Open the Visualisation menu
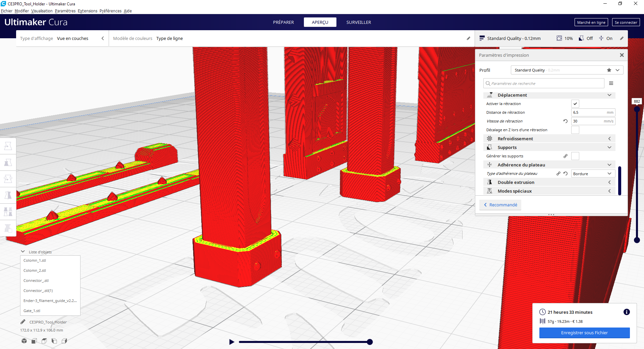Screen dimensions: 644x349 click(42, 11)
